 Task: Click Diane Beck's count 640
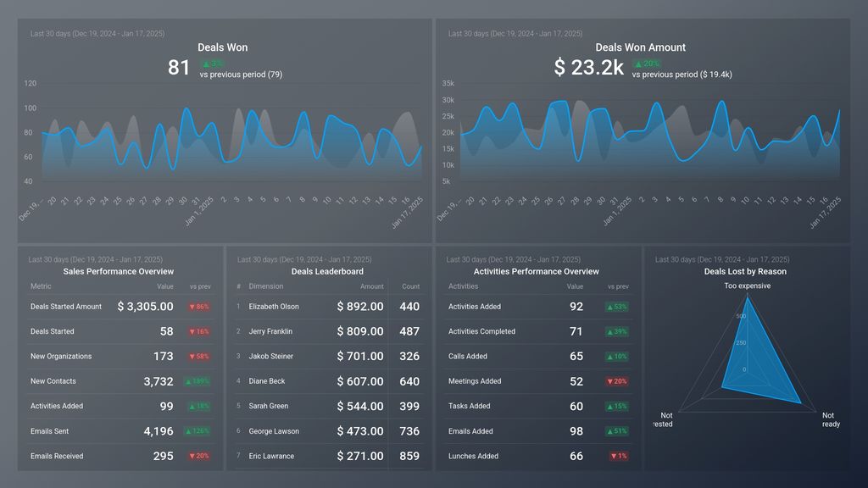[x=409, y=381]
